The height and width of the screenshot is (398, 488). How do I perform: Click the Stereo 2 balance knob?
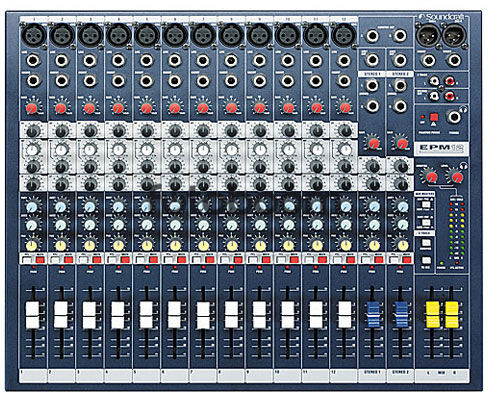click(x=402, y=246)
